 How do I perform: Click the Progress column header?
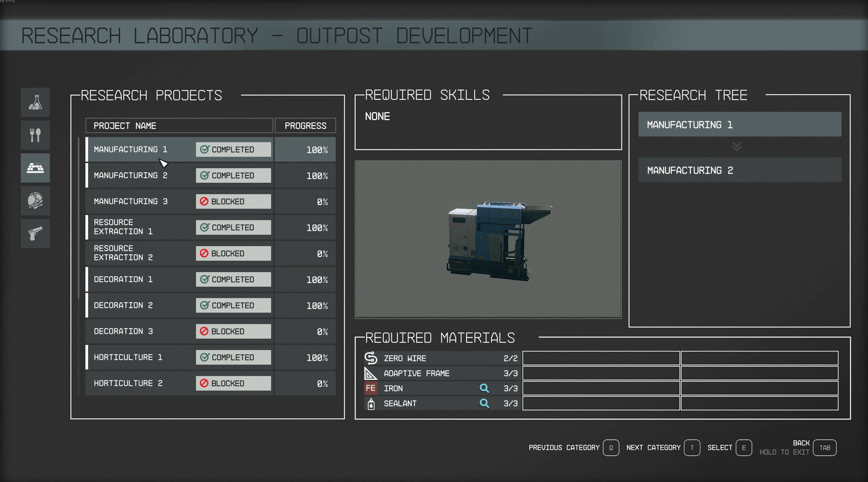point(305,126)
